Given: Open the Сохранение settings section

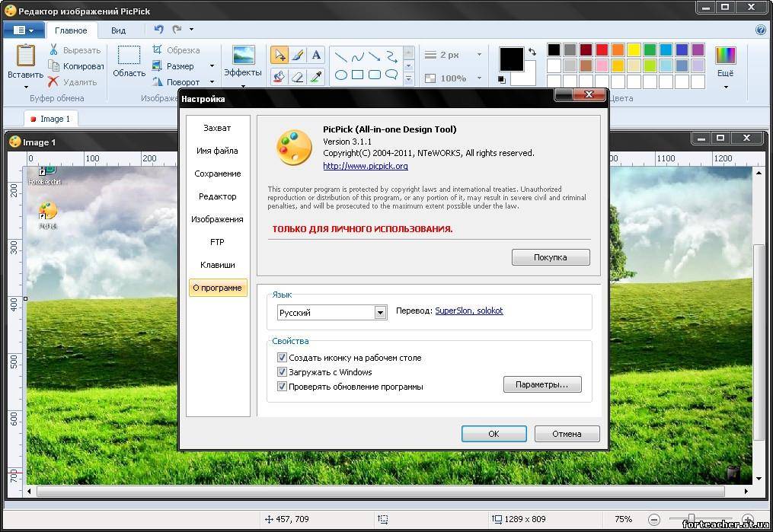Looking at the screenshot, I should tap(217, 174).
